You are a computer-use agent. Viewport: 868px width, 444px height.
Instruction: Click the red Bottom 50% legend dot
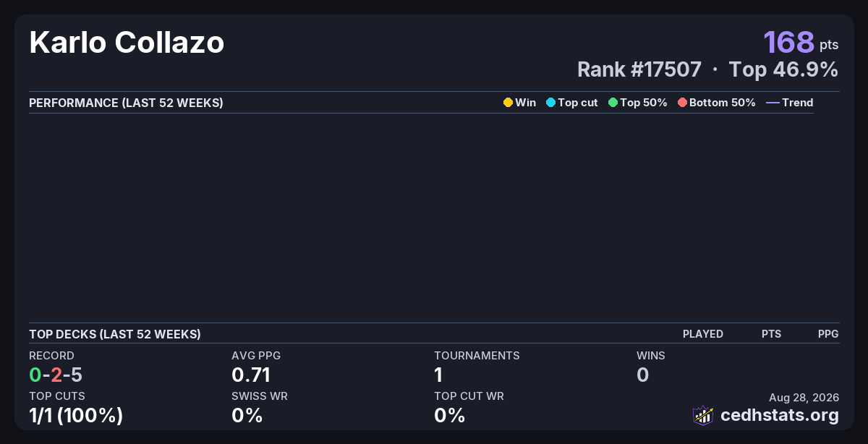[x=682, y=103]
